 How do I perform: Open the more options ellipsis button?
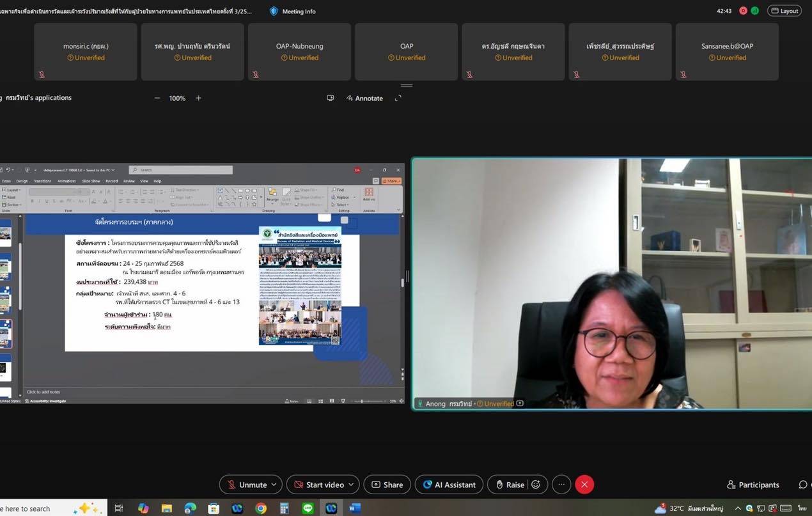coord(561,485)
